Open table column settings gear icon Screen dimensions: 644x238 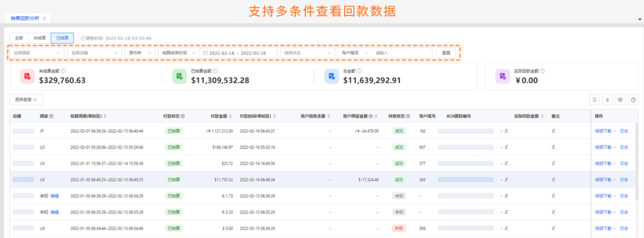pos(621,100)
